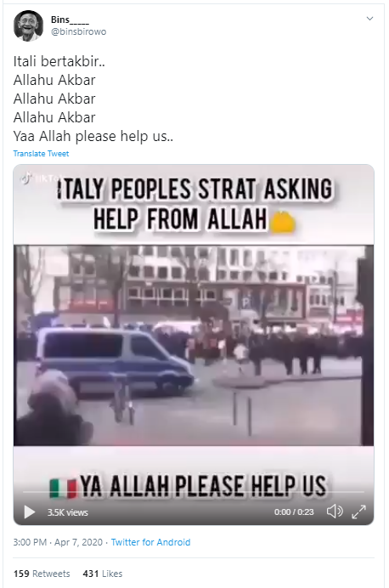Screen dimensions: 389x588
Task: Click the TikTok watermark logo in video
Action: tap(38, 179)
